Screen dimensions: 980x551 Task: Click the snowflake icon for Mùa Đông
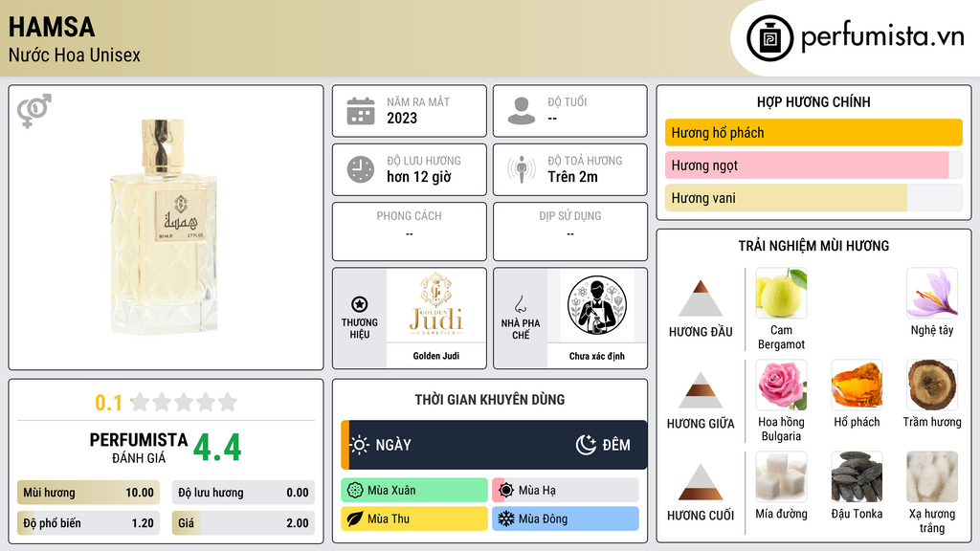click(x=506, y=518)
